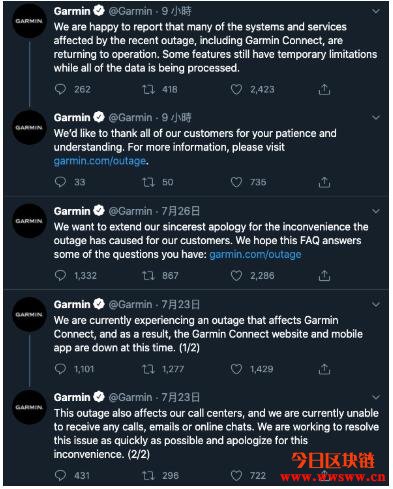Viewport: 393px width, 489px height.
Task: Reply to the tweet with 1,101 comments
Action: coord(60,369)
